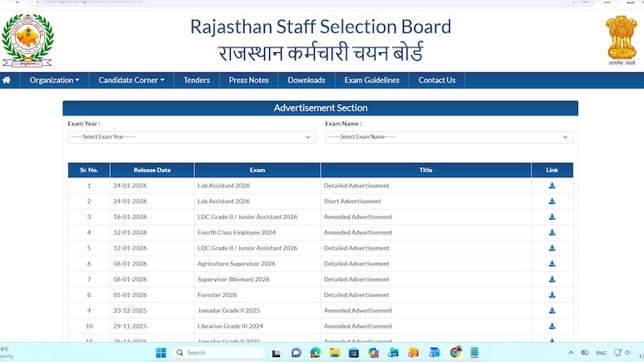Open the Press Notes page
Image resolution: width=644 pixels, height=362 pixels.
pyautogui.click(x=248, y=80)
